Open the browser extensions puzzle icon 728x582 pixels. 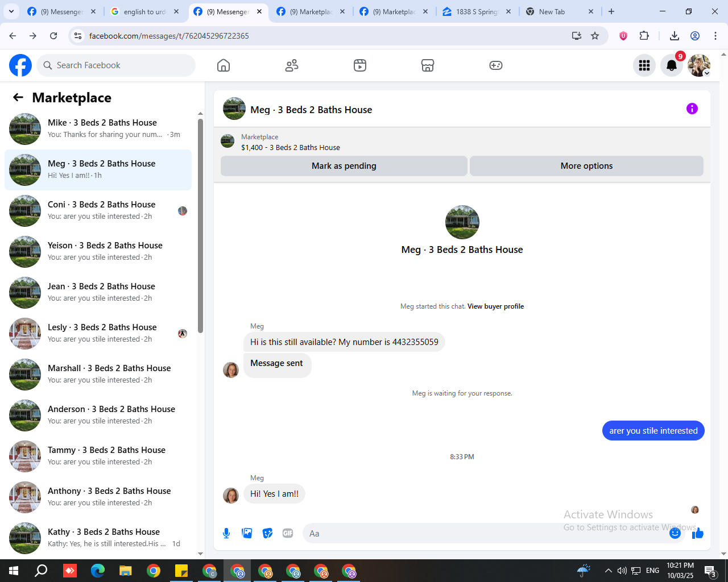tap(644, 36)
